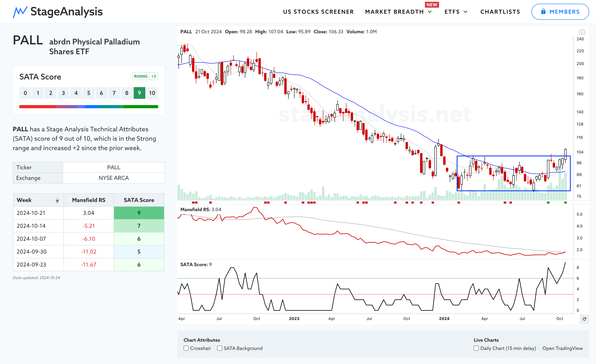Click the StageAnalysis site title
Viewport: 596px width, 364px height.
(67, 12)
